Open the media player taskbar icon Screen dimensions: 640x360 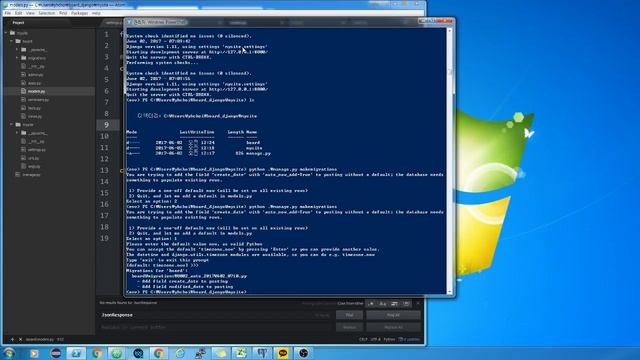34,353
